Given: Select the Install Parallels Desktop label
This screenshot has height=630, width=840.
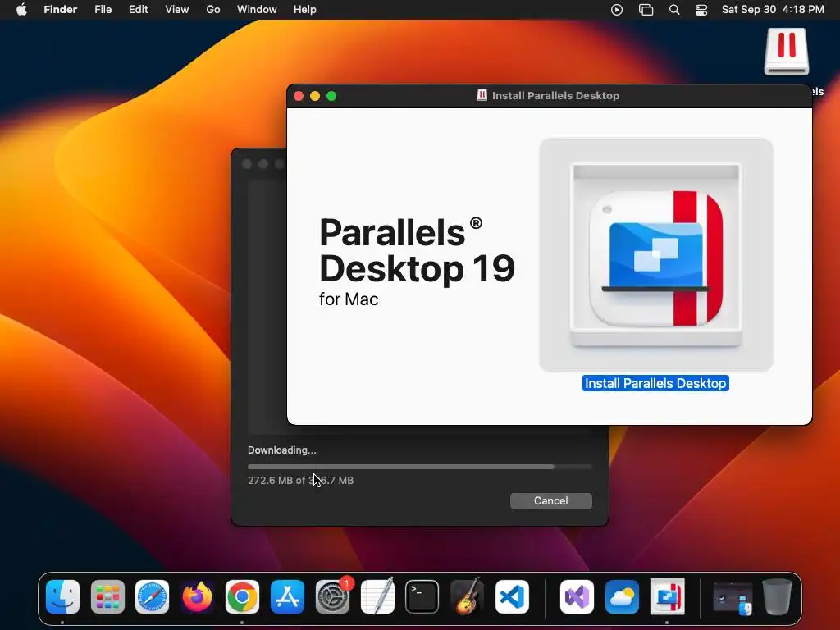Looking at the screenshot, I should point(655,384).
